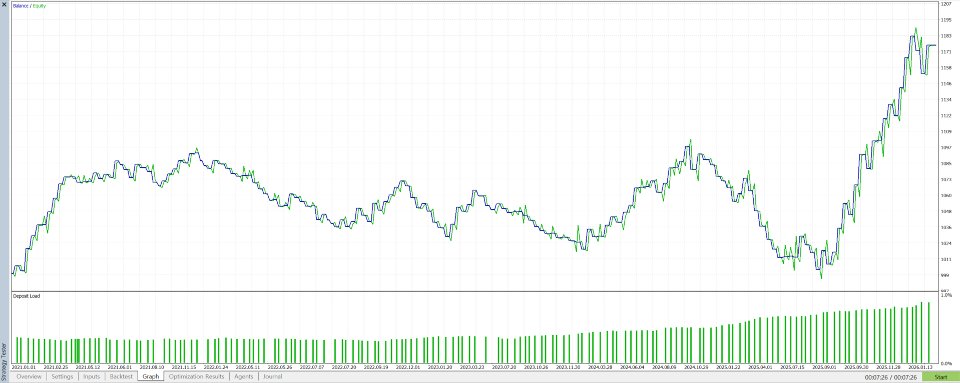Open the Journal tab
Image resolution: width=960 pixels, height=383 pixels.
272,377
